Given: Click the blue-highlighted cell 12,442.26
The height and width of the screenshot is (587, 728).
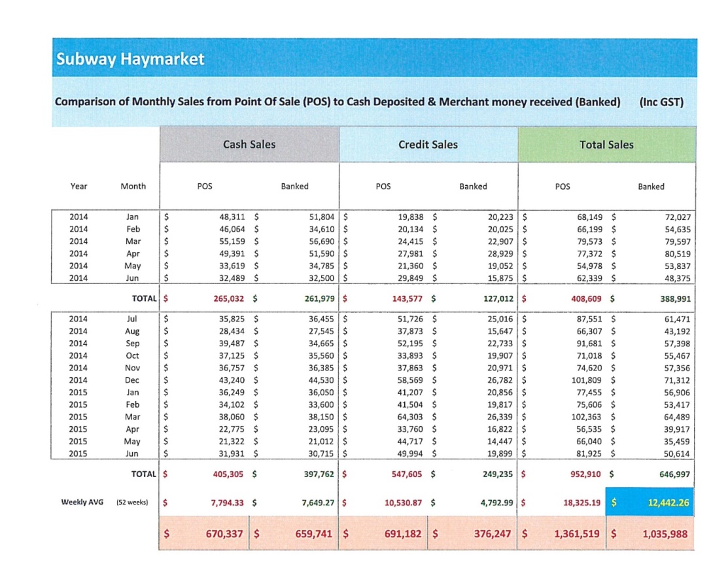Looking at the screenshot, I should [x=650, y=502].
